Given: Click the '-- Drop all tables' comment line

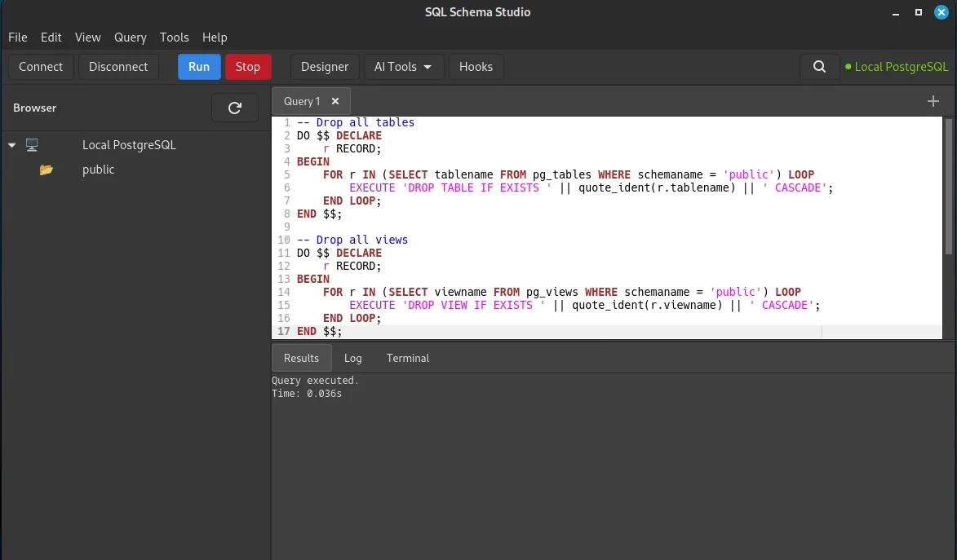Looking at the screenshot, I should pyautogui.click(x=355, y=122).
